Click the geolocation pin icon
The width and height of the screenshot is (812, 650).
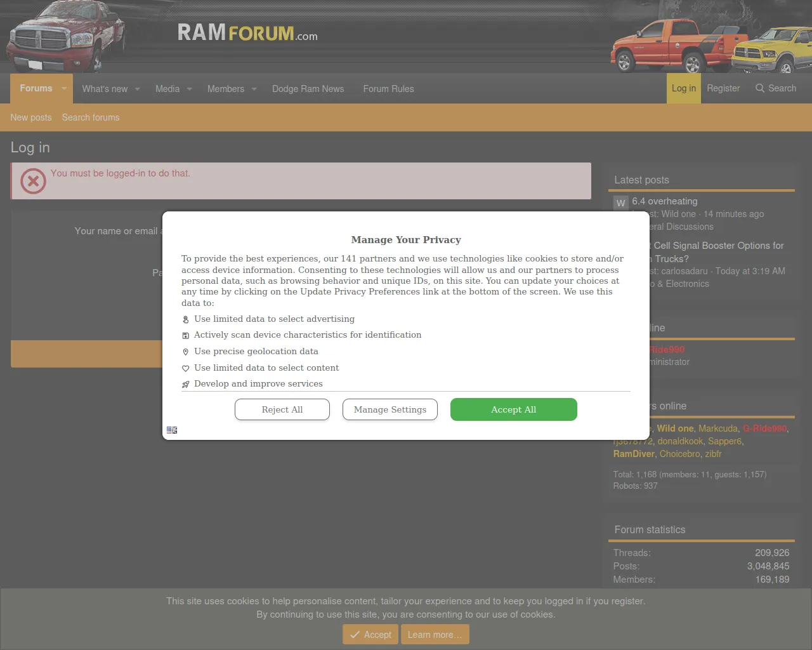tap(186, 352)
